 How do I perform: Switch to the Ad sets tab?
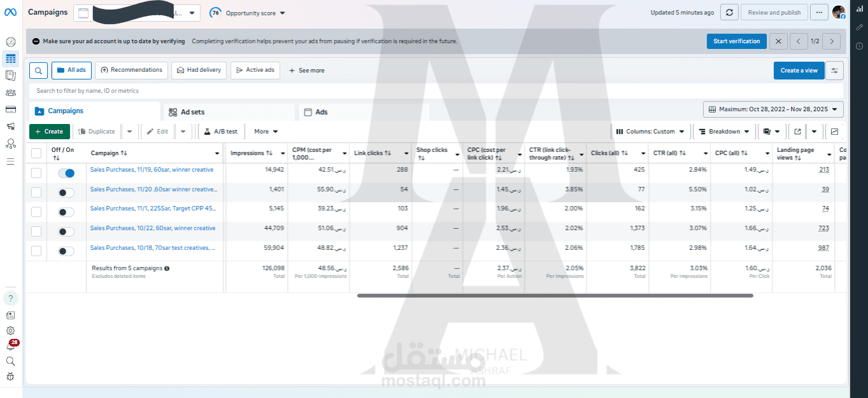click(x=229, y=112)
